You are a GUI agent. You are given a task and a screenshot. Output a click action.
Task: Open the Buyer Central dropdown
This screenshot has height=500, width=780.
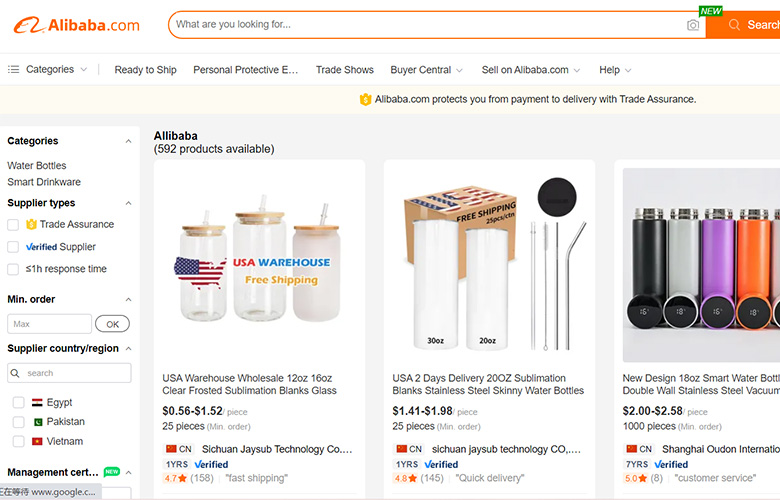pyautogui.click(x=426, y=70)
